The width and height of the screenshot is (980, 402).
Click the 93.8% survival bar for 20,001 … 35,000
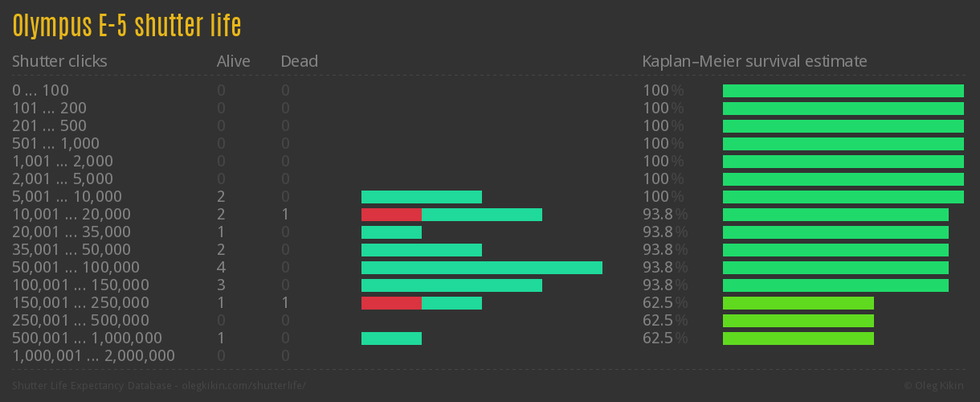[x=835, y=232]
